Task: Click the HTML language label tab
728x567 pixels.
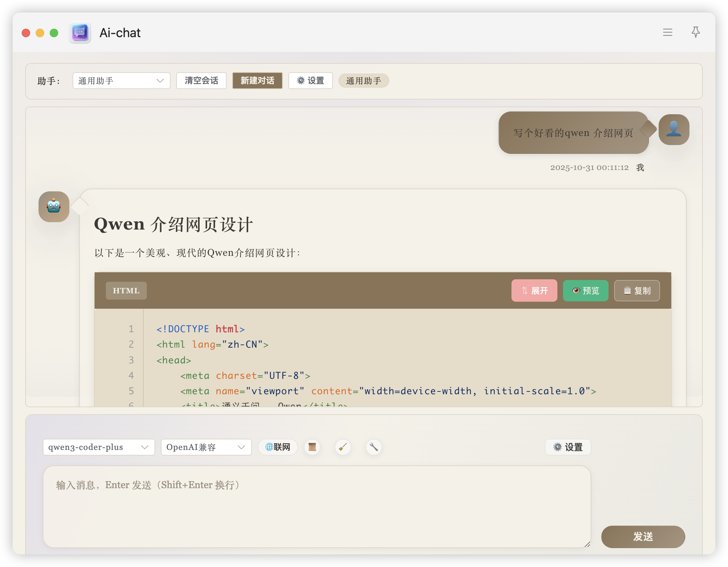Action: click(x=126, y=291)
